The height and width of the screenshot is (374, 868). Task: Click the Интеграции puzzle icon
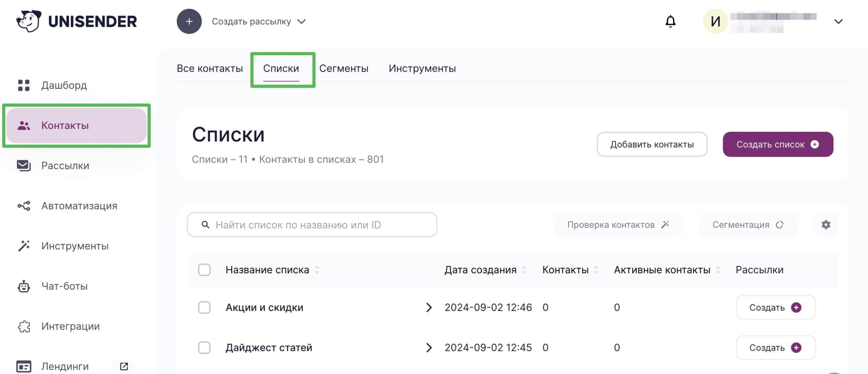click(x=24, y=326)
